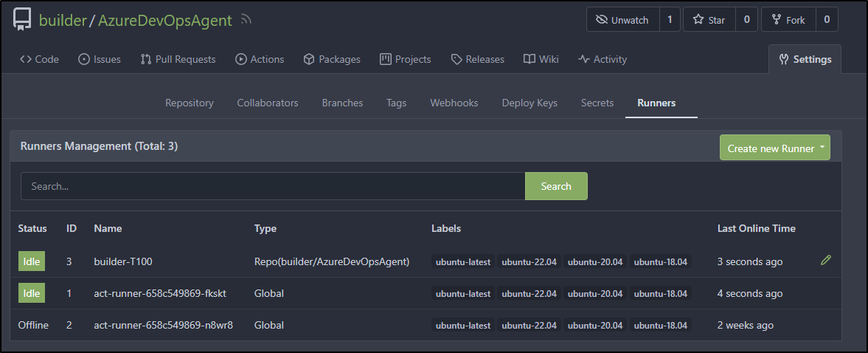Image resolution: width=868 pixels, height=353 pixels.
Task: Select runner name act-runner-658c549869-n8wr8
Action: tap(163, 325)
